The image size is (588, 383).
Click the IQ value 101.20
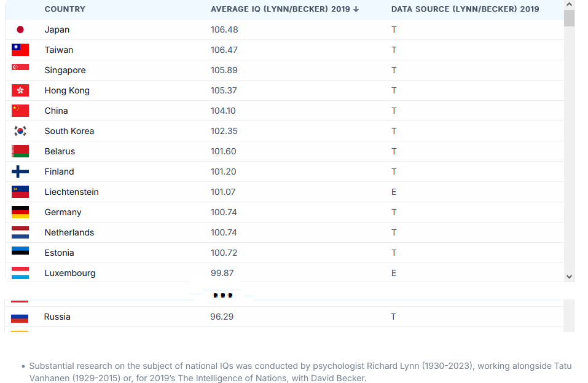(x=224, y=172)
